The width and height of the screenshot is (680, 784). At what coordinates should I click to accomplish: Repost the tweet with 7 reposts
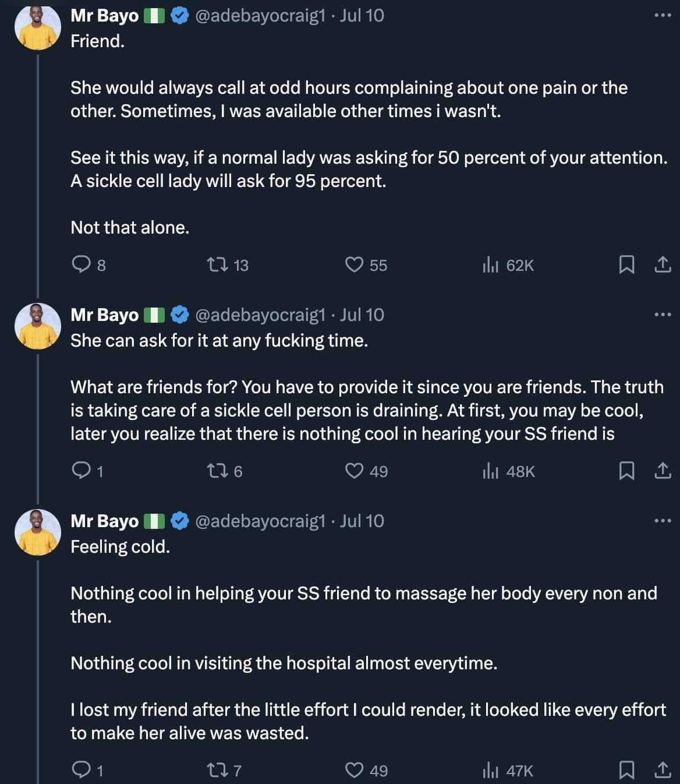pyautogui.click(x=217, y=771)
